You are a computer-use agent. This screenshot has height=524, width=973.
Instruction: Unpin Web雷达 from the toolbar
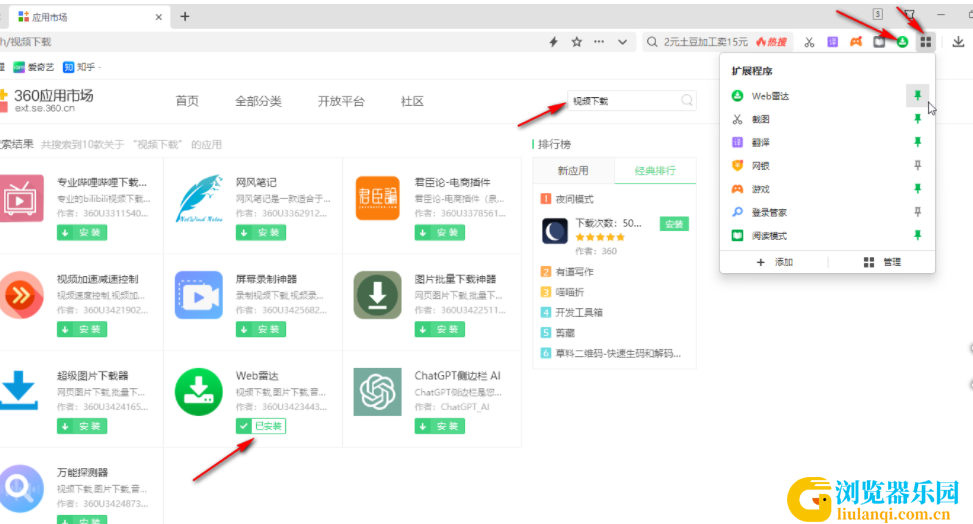(x=917, y=95)
